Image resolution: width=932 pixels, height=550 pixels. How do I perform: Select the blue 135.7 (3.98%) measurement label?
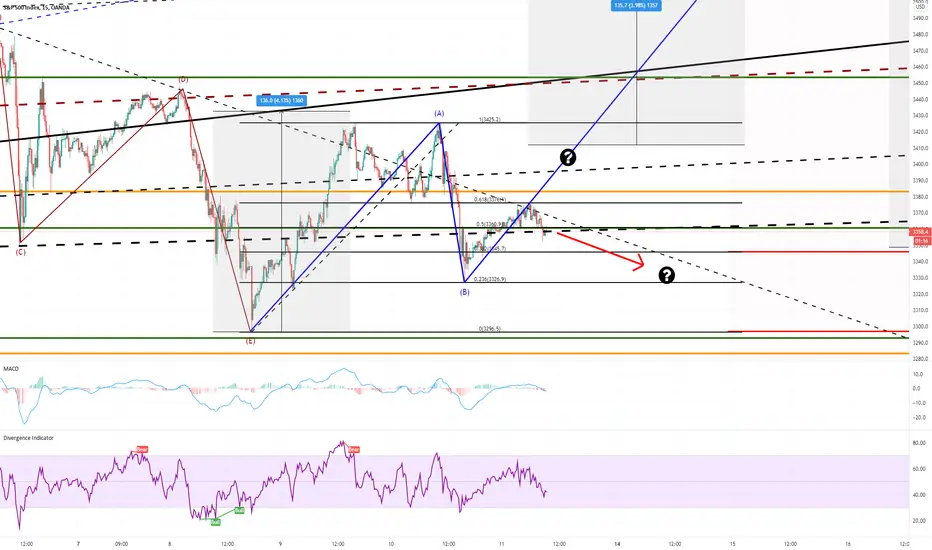click(636, 5)
